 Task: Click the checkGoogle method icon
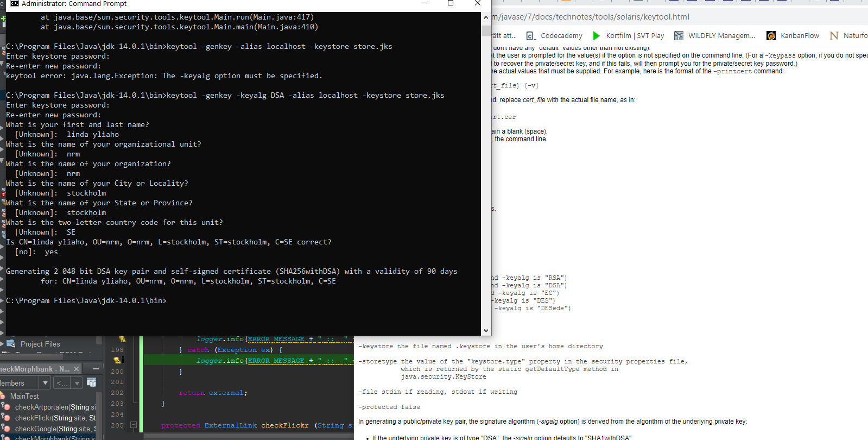5,429
